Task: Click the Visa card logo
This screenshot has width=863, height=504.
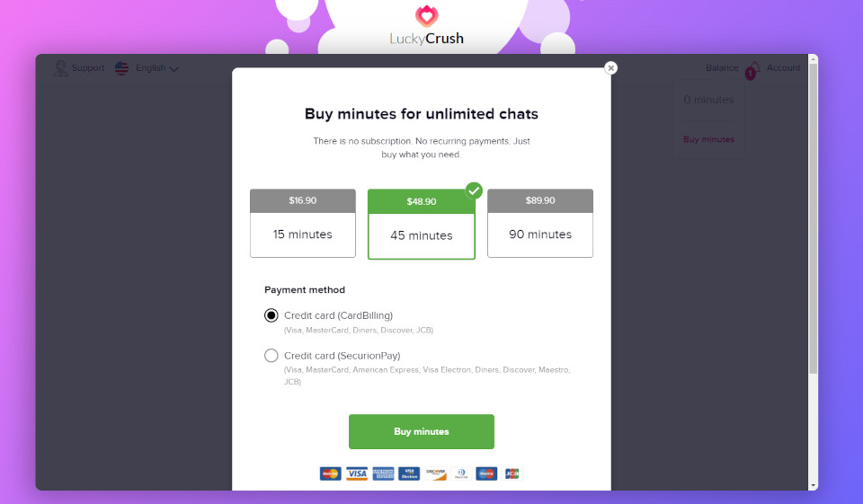Action: tap(357, 473)
